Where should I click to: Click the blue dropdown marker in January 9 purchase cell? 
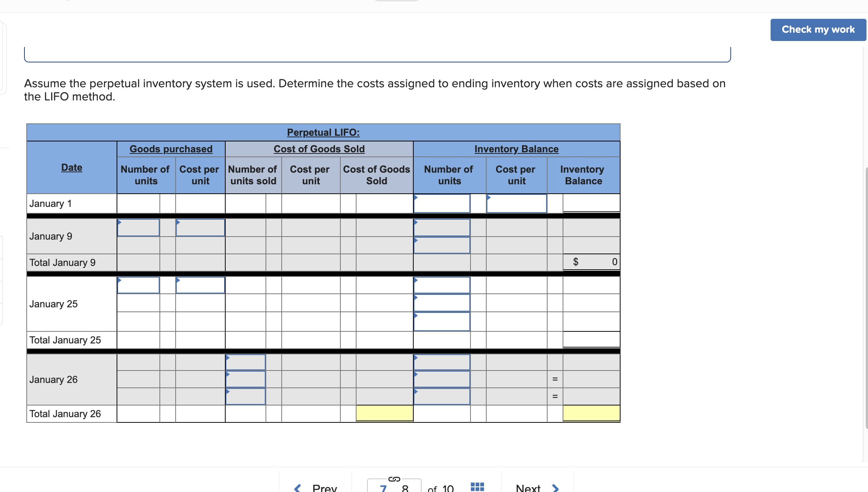pos(119,222)
